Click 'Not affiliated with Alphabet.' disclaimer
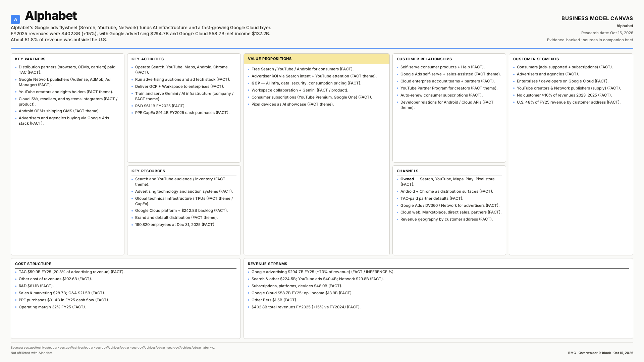The height and width of the screenshot is (362, 644). (32, 353)
